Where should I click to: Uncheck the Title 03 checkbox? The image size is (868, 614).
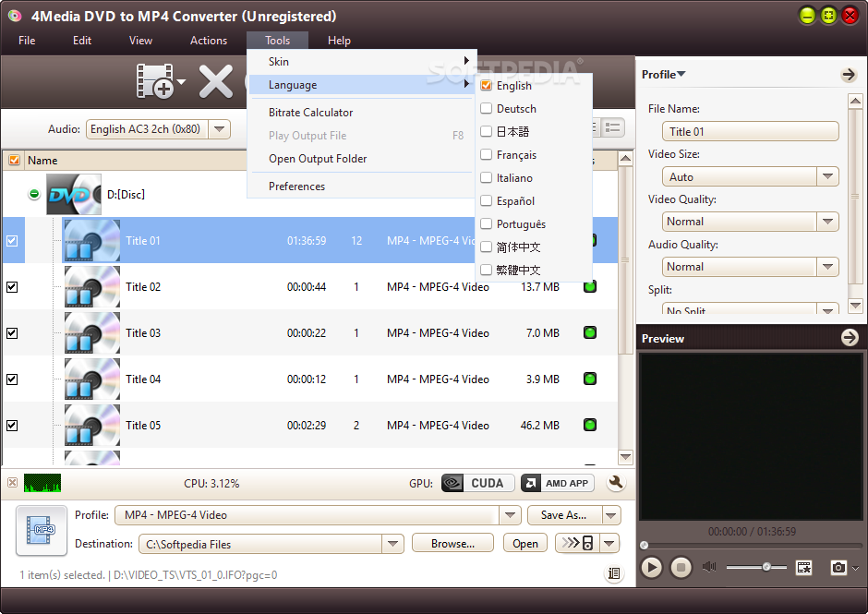pos(12,332)
